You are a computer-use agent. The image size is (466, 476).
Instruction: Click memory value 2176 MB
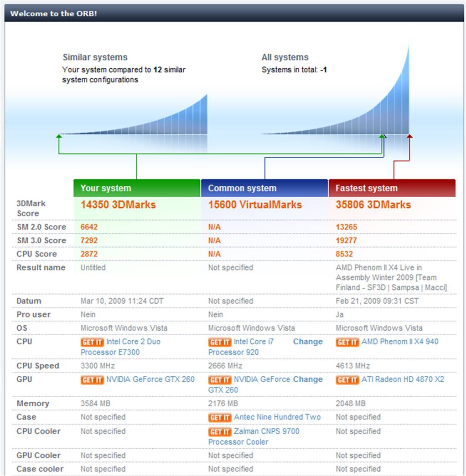(223, 404)
